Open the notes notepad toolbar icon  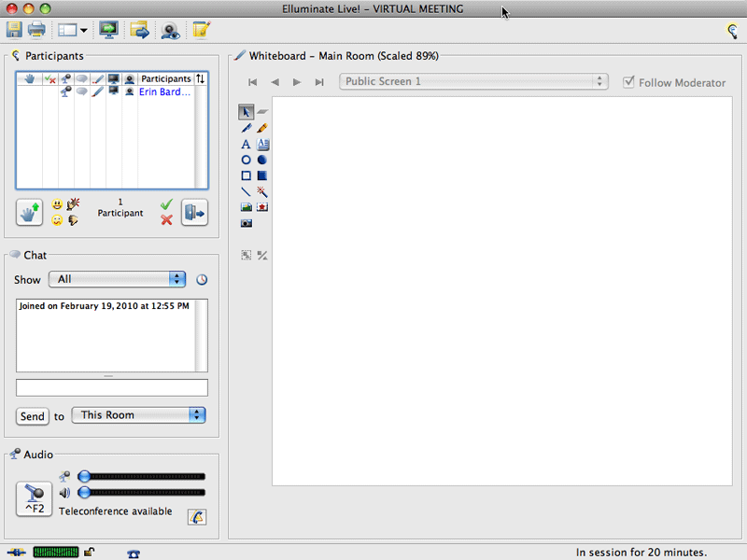(x=201, y=30)
